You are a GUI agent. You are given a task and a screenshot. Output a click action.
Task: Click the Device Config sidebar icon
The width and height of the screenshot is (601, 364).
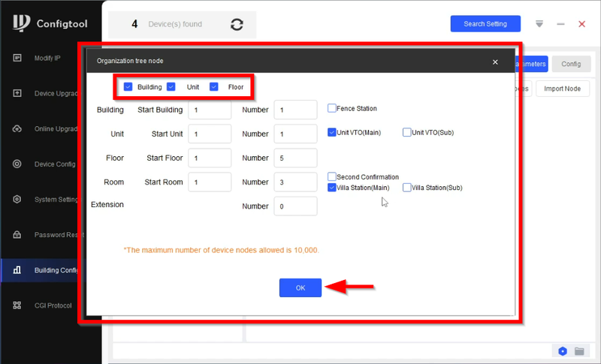(17, 164)
